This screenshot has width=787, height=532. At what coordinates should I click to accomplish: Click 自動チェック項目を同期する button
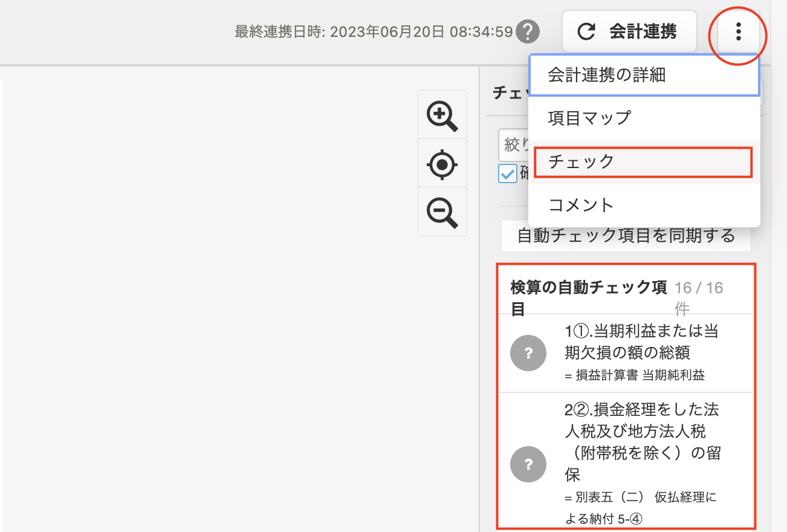(626, 235)
